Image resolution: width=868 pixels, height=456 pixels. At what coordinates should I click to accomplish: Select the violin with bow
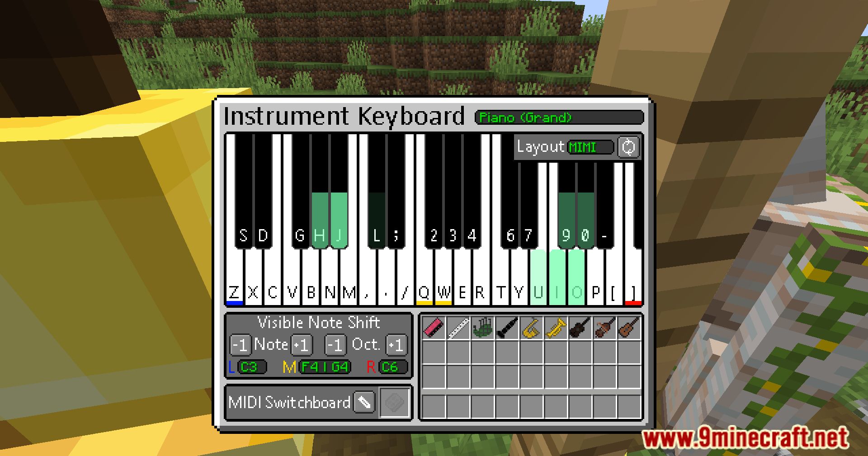(x=604, y=328)
